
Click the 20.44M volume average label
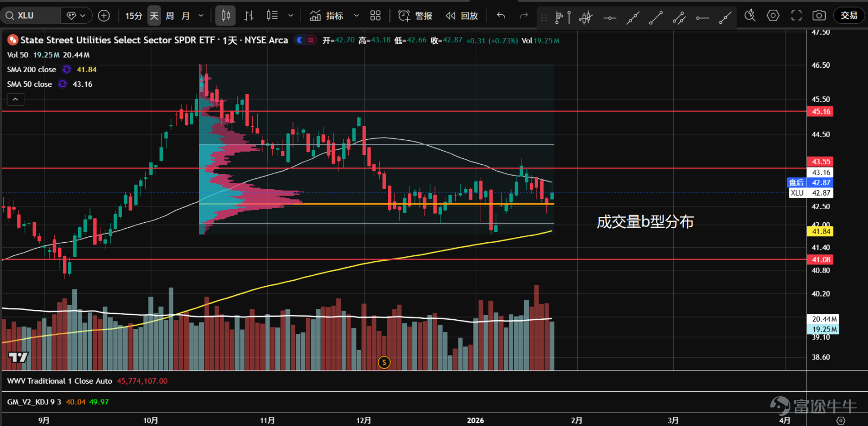(824, 319)
